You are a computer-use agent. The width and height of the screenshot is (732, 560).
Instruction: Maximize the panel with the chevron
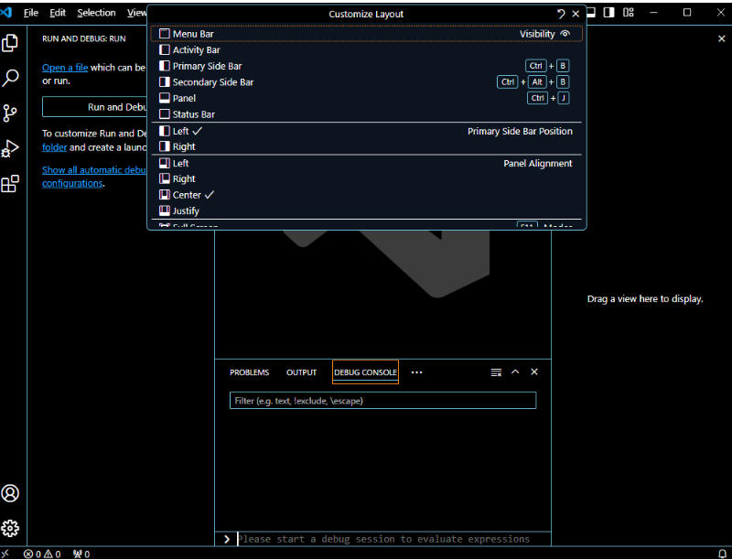[x=515, y=372]
